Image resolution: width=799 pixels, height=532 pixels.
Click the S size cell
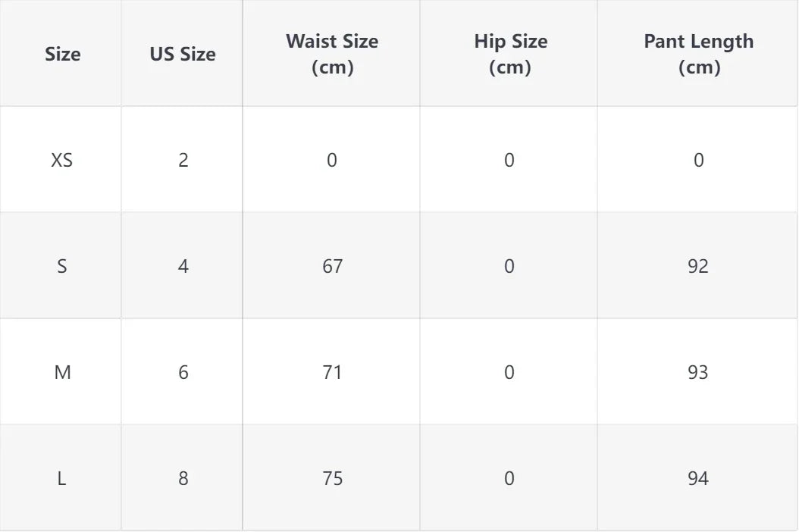coord(62,266)
